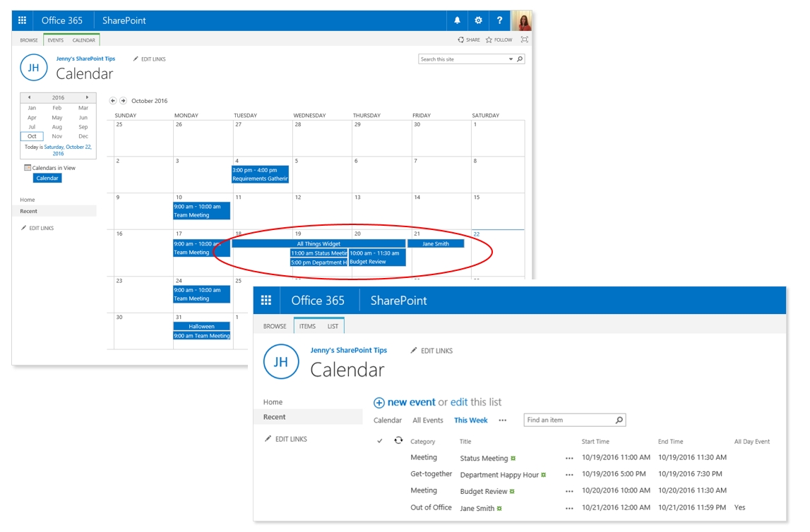810x532 pixels.
Task: Switch to the All Events view
Action: tap(428, 420)
